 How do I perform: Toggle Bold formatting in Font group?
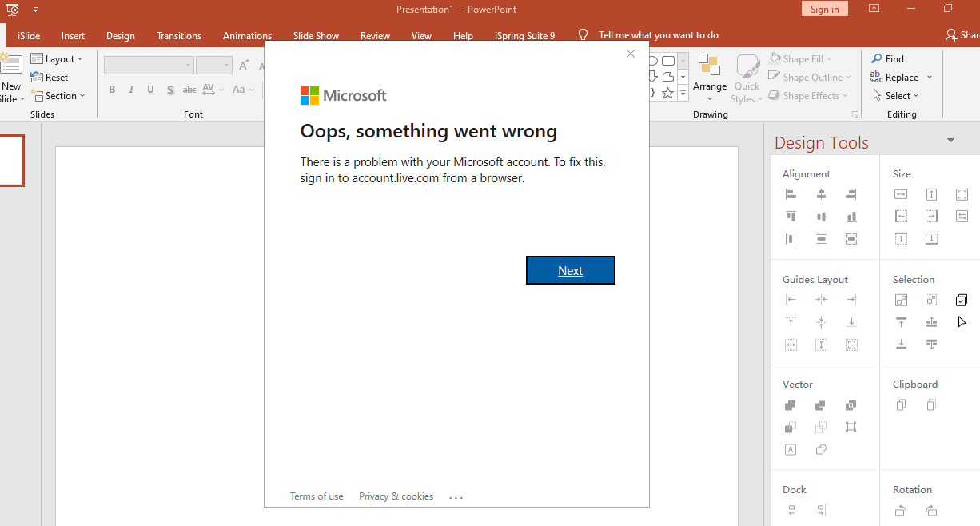point(112,90)
